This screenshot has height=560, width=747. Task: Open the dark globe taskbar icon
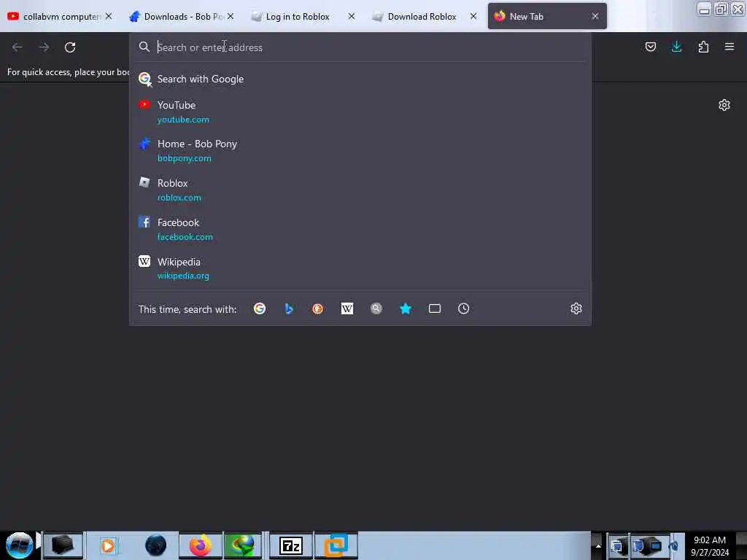(155, 545)
